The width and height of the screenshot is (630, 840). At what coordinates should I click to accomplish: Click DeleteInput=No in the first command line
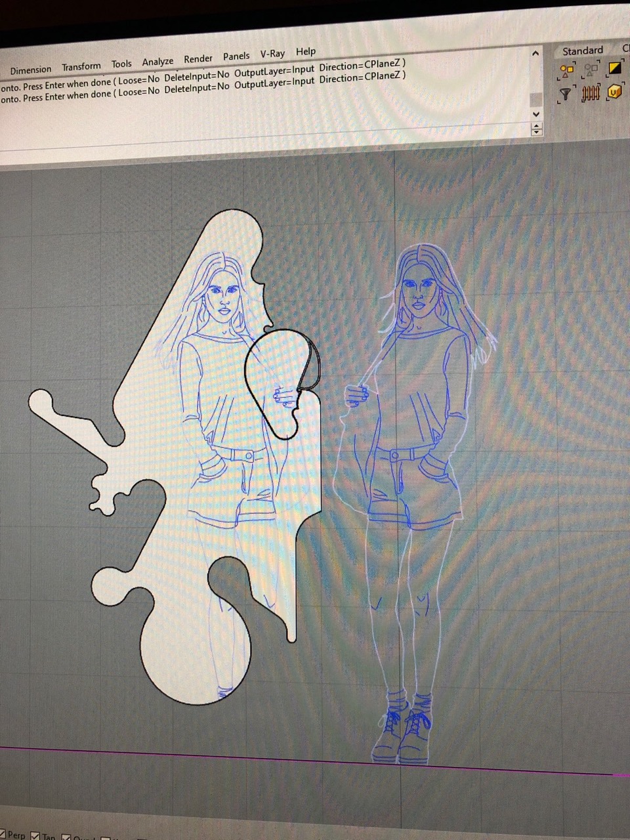[197, 75]
